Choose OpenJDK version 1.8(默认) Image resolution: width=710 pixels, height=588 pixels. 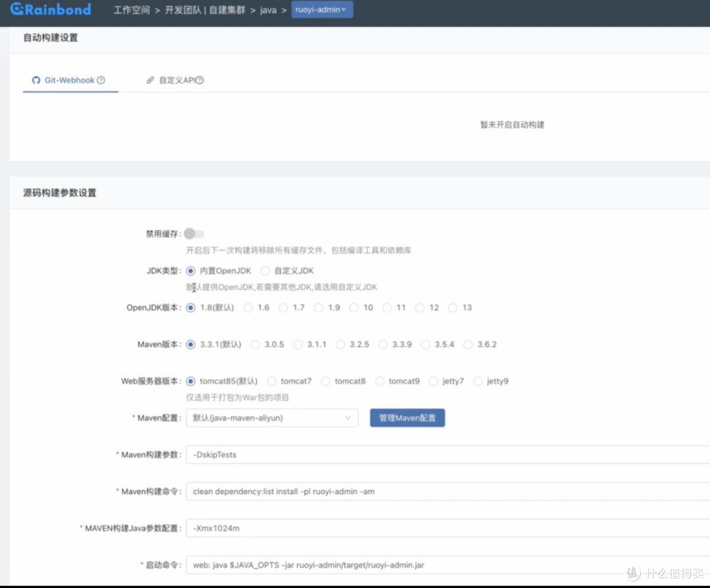pyautogui.click(x=191, y=308)
